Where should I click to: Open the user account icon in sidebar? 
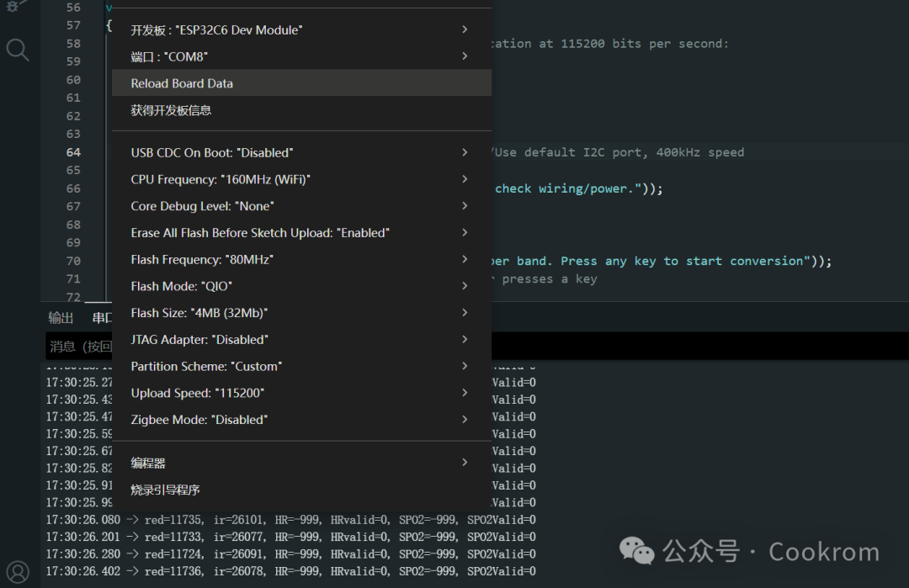pyautogui.click(x=18, y=572)
